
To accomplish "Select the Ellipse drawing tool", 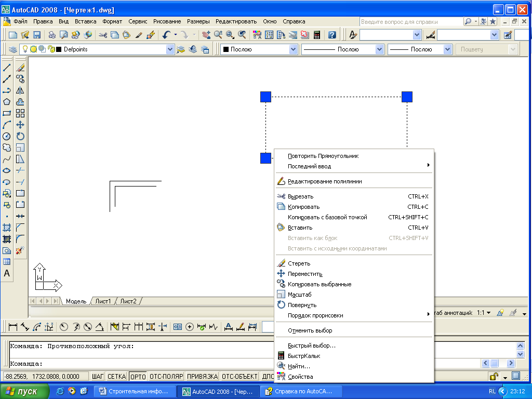I will click(x=6, y=170).
